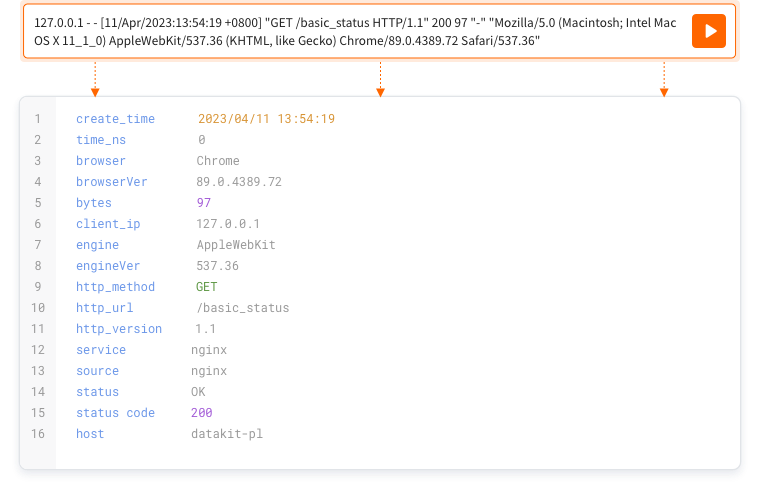Click the orange play button
The height and width of the screenshot is (486, 760).
coord(708,31)
